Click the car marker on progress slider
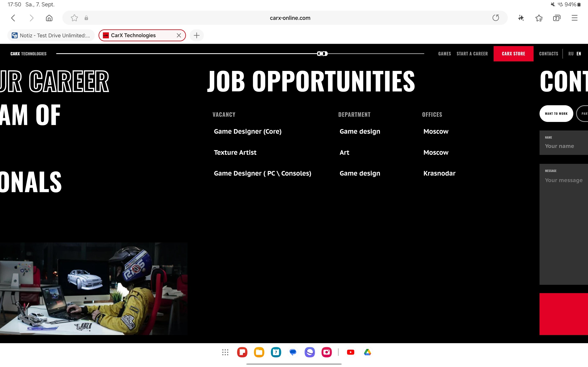Screen dimensions: 588x367 (322, 54)
